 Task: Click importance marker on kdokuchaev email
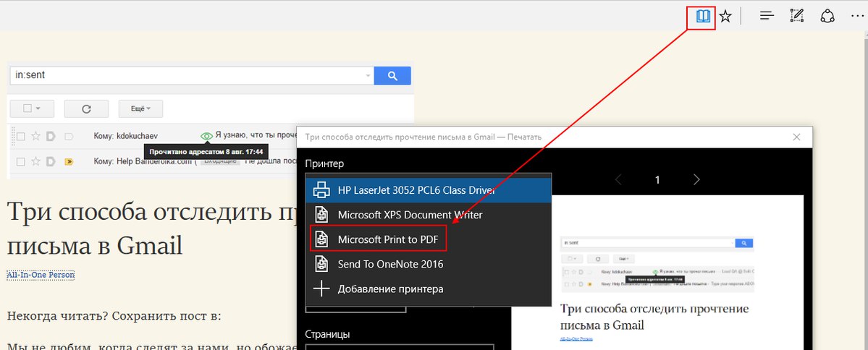coord(69,136)
